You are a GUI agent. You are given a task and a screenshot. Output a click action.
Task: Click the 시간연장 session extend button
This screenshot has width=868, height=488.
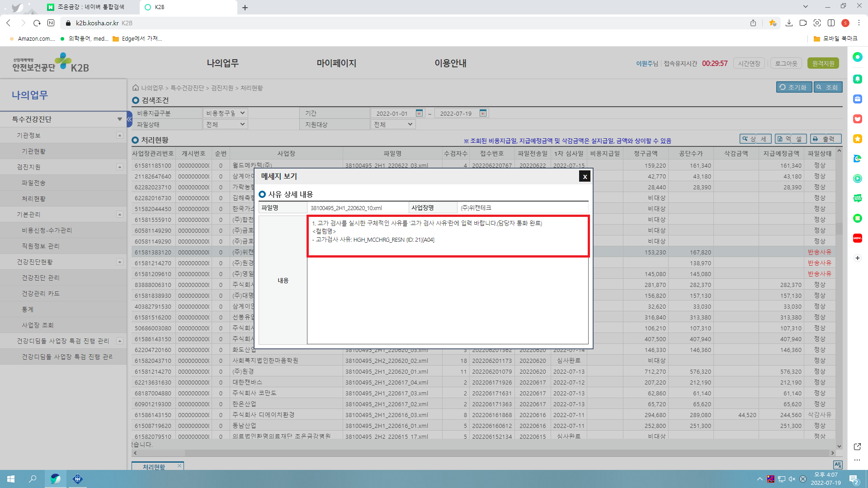(749, 63)
